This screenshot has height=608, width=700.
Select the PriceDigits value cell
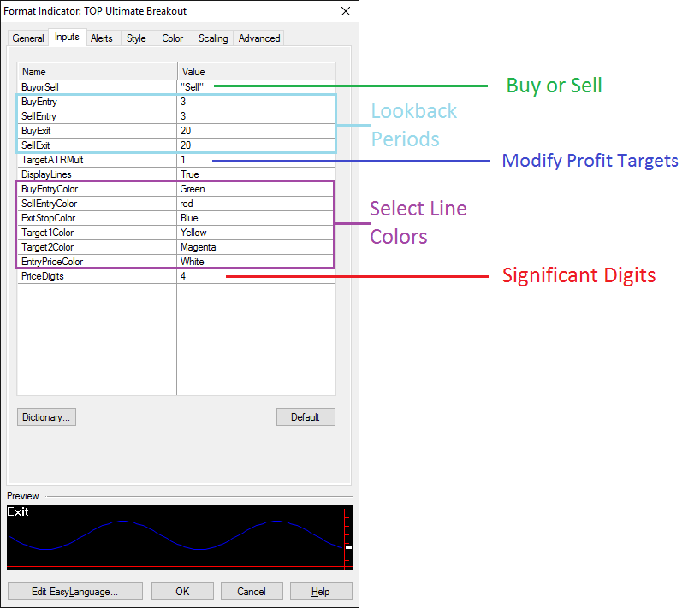(255, 276)
